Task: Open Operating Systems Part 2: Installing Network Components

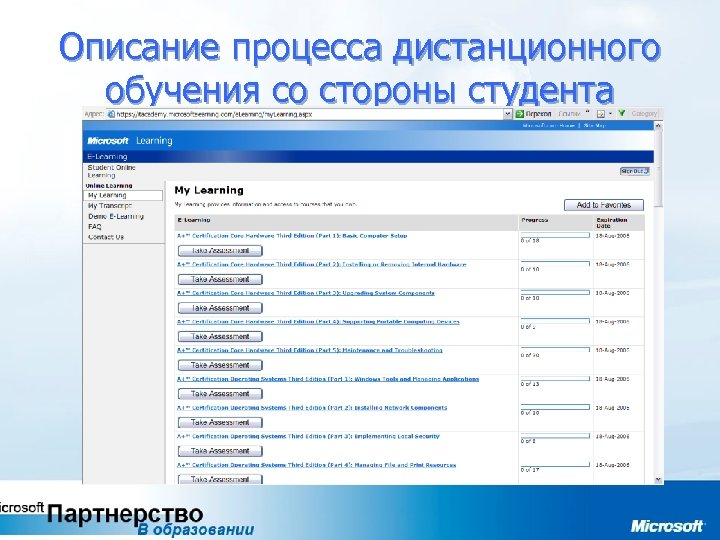Action: pos(312,408)
